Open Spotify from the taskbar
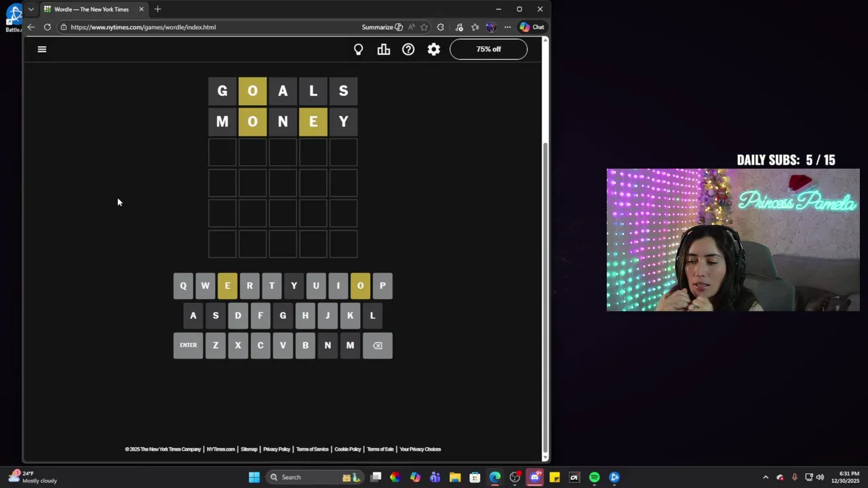 595,477
